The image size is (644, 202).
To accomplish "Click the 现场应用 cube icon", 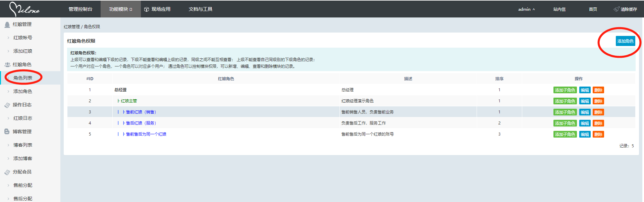I will pos(147,9).
